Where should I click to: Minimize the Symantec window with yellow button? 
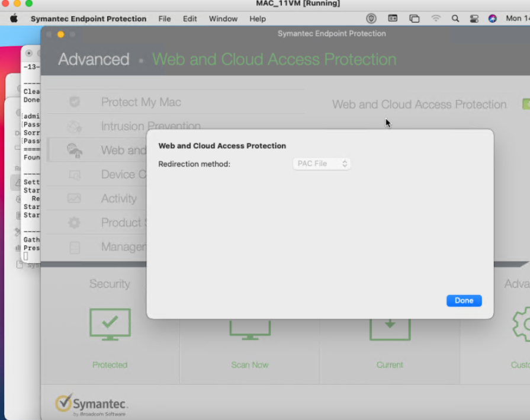point(61,34)
